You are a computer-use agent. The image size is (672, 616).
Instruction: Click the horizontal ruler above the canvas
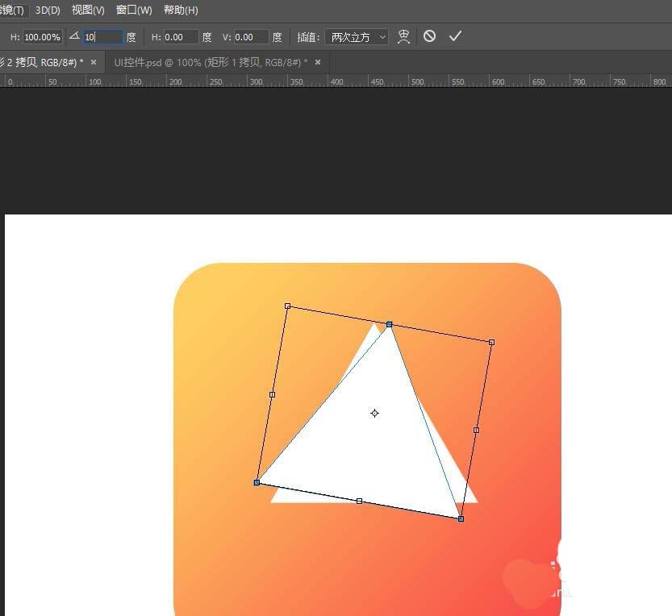pyautogui.click(x=323, y=81)
